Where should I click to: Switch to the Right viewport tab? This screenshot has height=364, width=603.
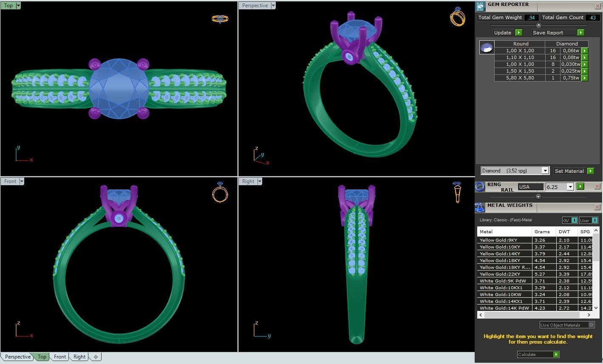point(79,357)
